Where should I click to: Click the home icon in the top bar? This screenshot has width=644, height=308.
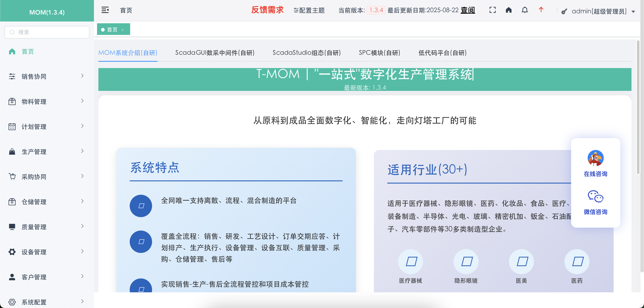pyautogui.click(x=508, y=10)
